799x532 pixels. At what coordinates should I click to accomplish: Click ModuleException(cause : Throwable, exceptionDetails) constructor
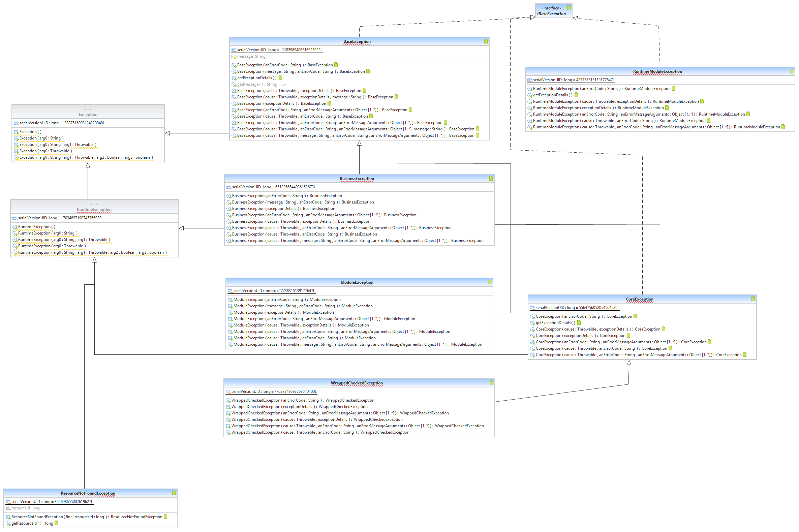[301, 325]
